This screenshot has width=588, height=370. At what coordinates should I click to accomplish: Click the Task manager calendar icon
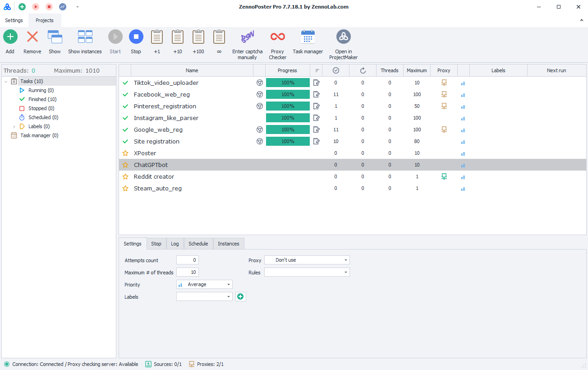[x=308, y=37]
